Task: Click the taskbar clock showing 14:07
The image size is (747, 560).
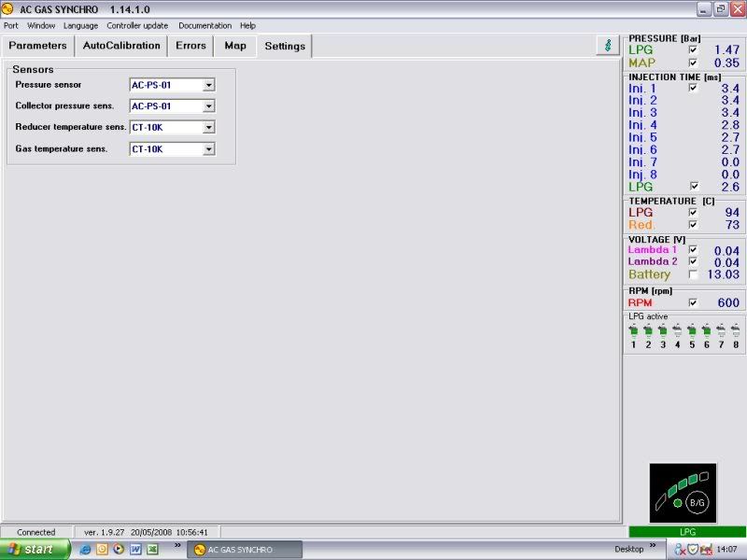Action: 726,550
